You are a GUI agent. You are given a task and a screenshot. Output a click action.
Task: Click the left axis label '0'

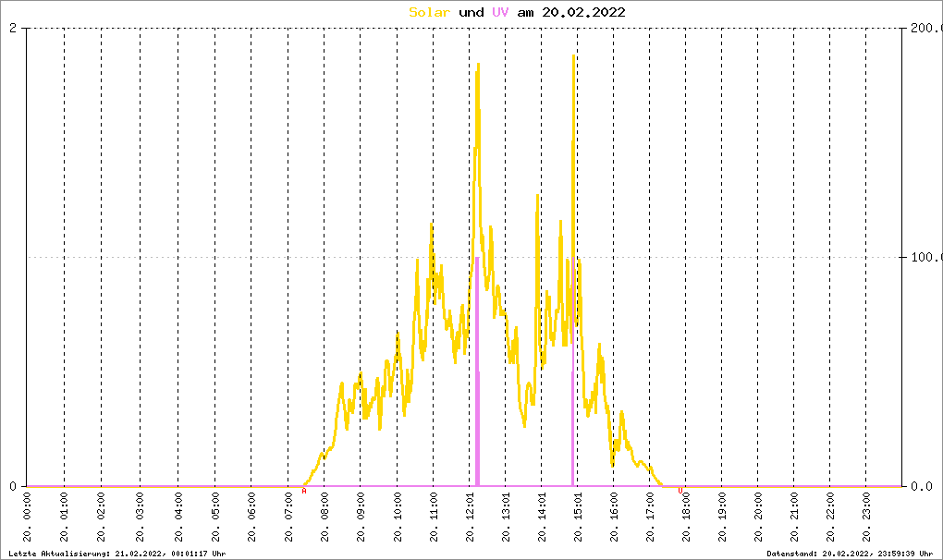point(13,486)
